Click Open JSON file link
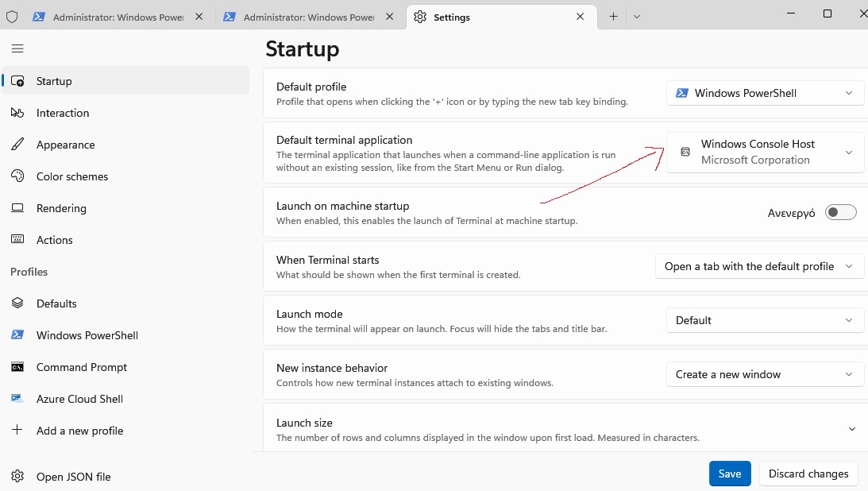This screenshot has height=491, width=868. pos(125,477)
